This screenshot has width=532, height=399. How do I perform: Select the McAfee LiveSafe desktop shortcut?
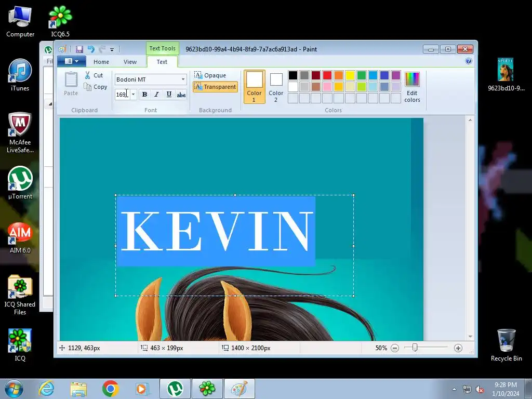(20, 132)
